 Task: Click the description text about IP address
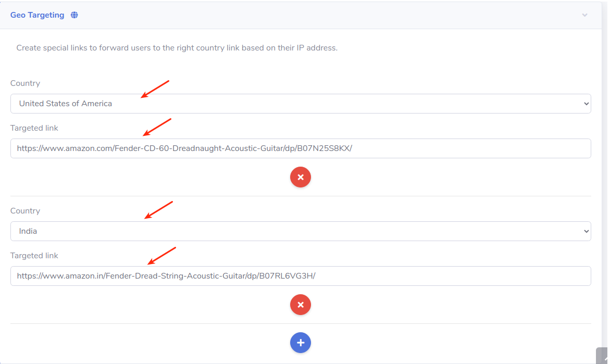click(177, 48)
